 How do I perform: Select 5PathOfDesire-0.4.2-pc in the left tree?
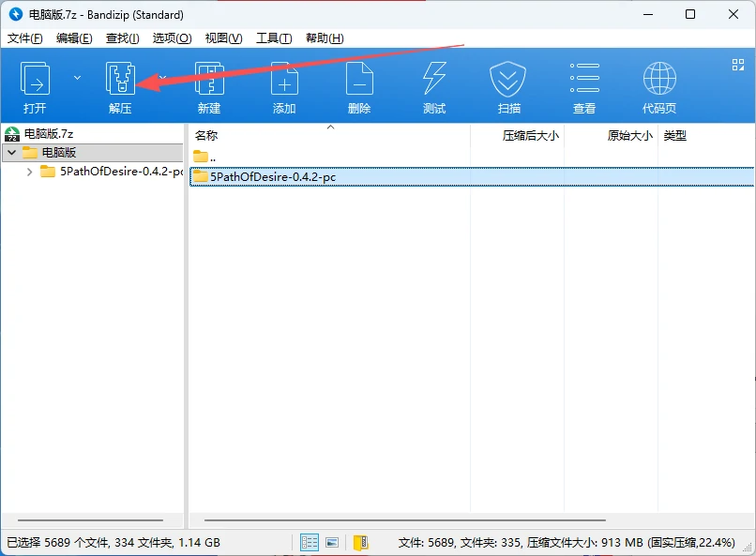click(x=112, y=172)
